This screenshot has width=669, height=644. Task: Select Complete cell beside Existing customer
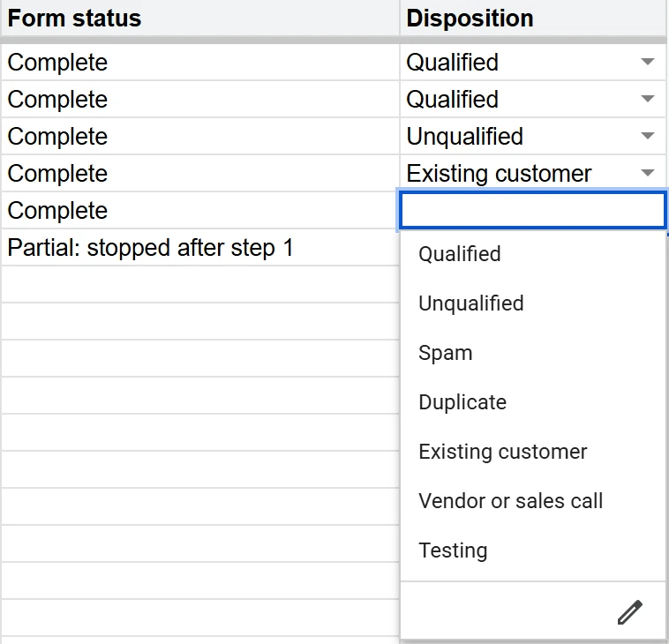[x=199, y=173]
